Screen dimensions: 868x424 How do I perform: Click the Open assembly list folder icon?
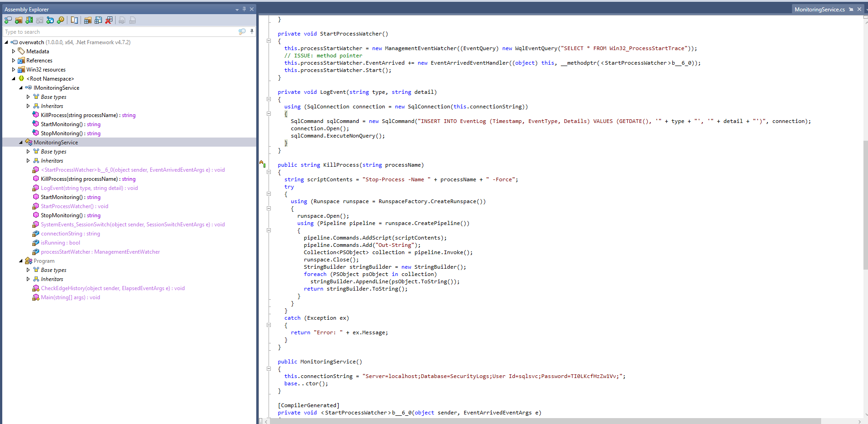88,20
